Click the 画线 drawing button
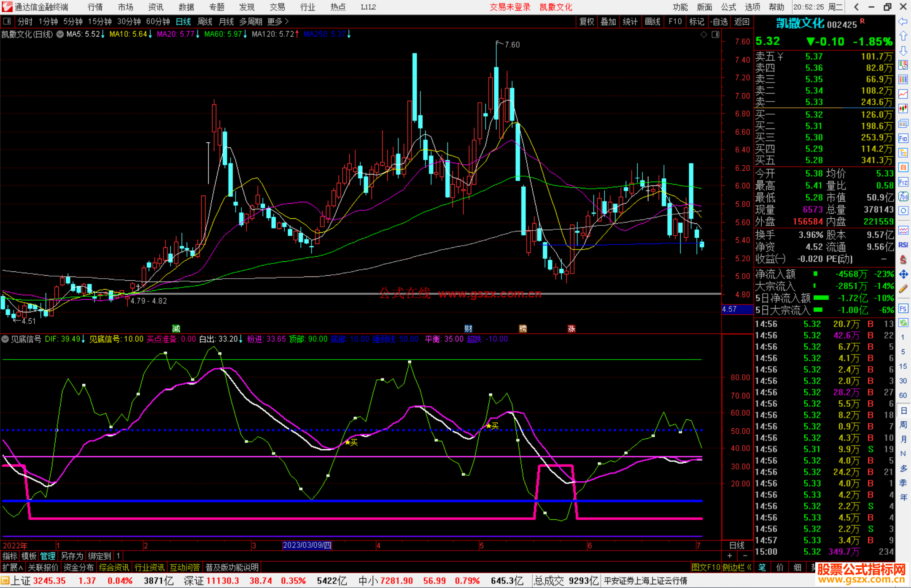This screenshot has height=588, width=911. click(652, 21)
